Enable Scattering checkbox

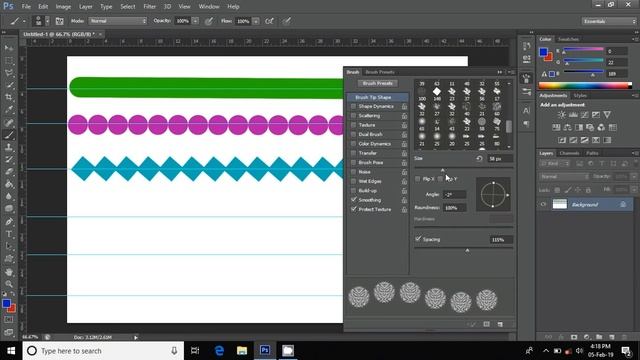coord(353,116)
